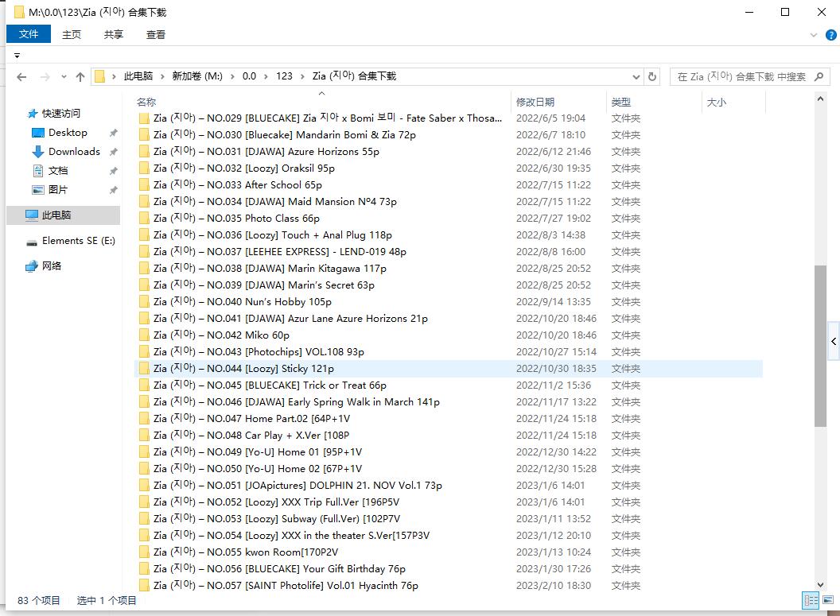Select 网络 in navigation pane

click(x=52, y=266)
